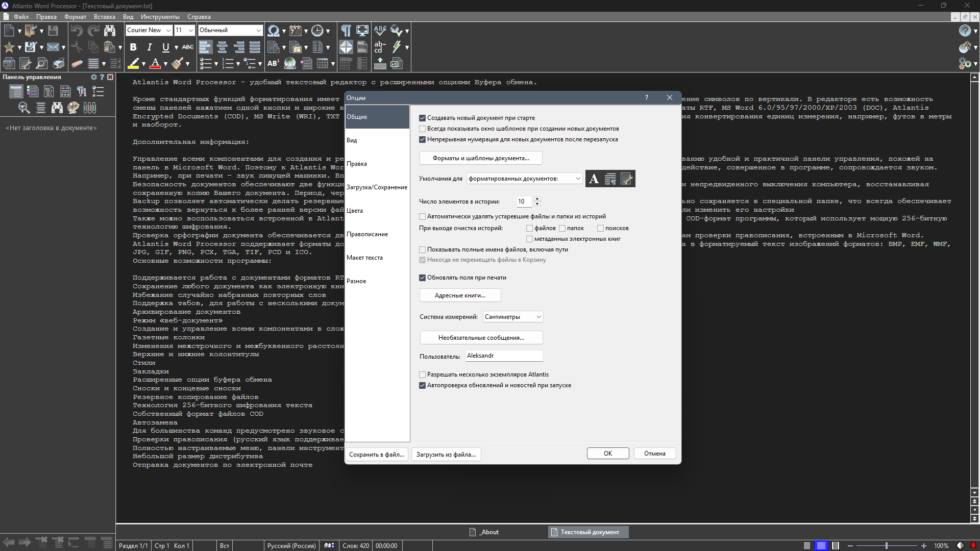Viewport: 980px width, 551px height.
Task: Click the Save floppy disk toolbar icon
Action: point(53,31)
